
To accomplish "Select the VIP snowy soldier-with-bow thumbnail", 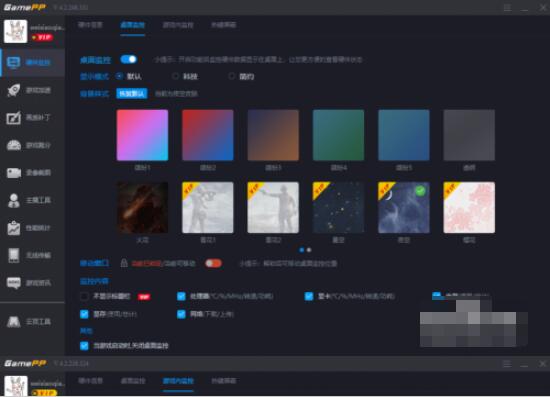I will coord(208,207).
